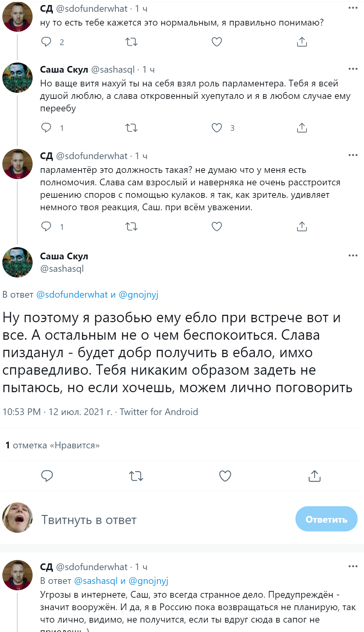This screenshot has width=364, height=632.
Task: Retweet Саша Скул's parliamentarian tweet
Action: (131, 128)
